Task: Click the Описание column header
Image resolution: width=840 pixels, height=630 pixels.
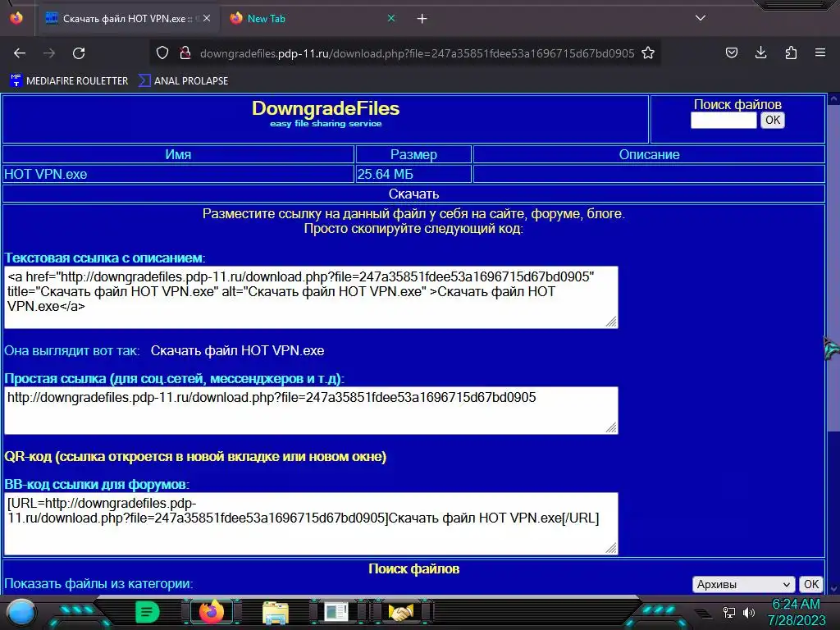Action: [x=650, y=154]
